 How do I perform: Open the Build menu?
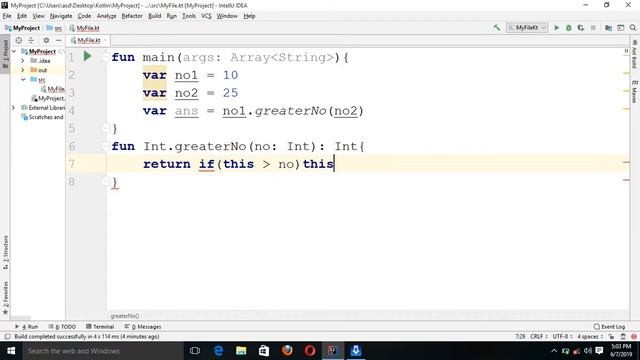[x=155, y=16]
